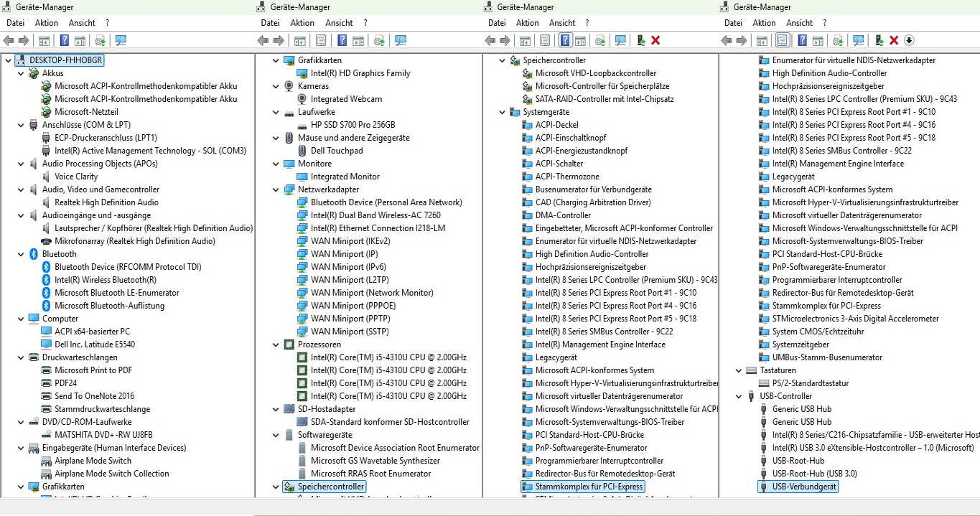Collapse the Prozessoren category
980x516 pixels.
(x=276, y=344)
